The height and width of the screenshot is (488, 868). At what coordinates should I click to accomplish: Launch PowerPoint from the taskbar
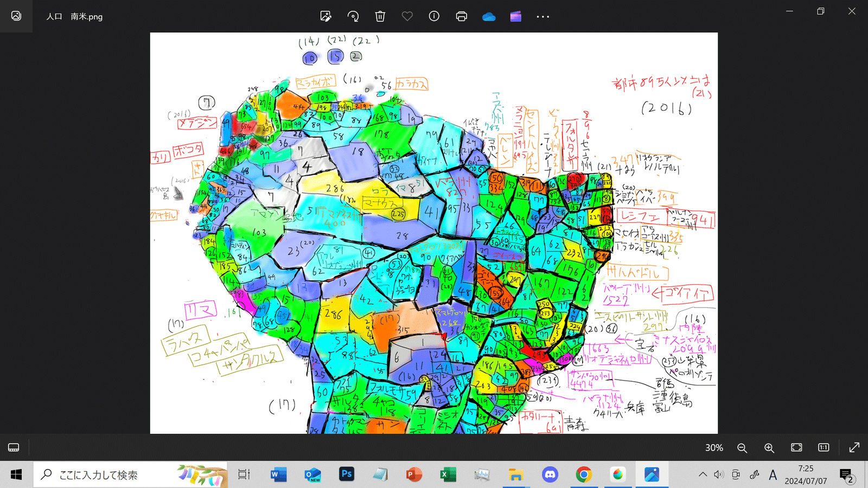(x=414, y=475)
